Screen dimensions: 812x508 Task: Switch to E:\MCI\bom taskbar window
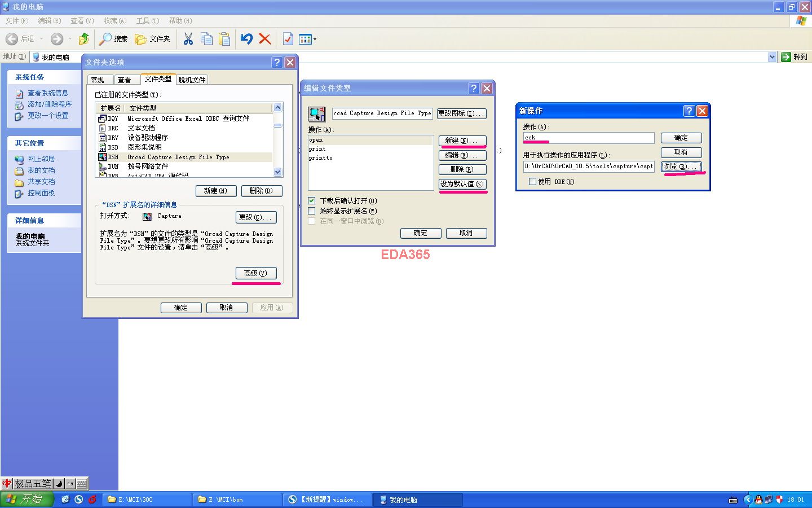(237, 500)
